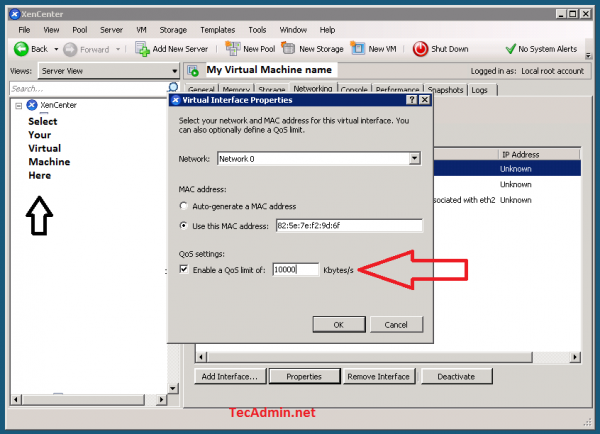Click the green Back arrow icon

(x=20, y=48)
